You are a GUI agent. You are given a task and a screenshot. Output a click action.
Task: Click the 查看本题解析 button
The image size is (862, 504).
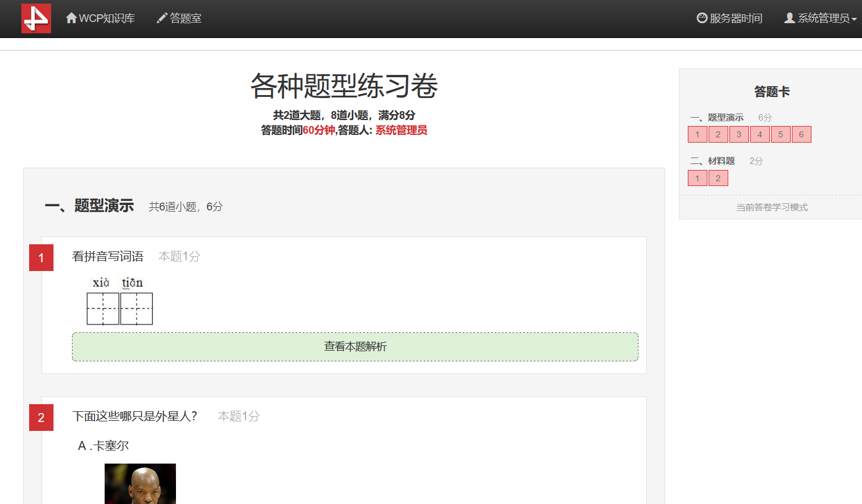tap(355, 346)
